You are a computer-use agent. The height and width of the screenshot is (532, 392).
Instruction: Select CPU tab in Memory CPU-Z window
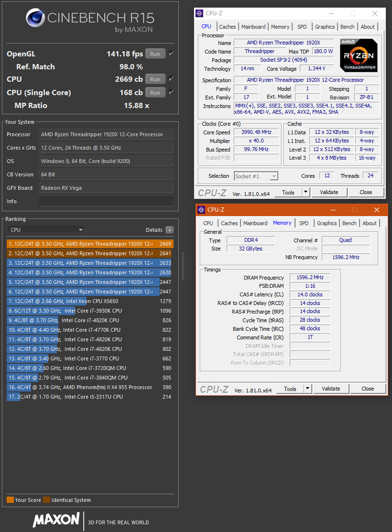tap(208, 223)
